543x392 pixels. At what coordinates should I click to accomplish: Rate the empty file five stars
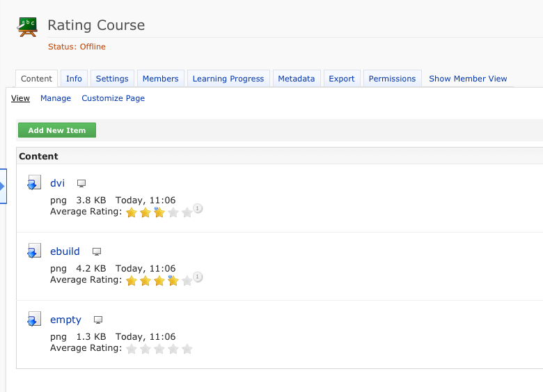[187, 349]
